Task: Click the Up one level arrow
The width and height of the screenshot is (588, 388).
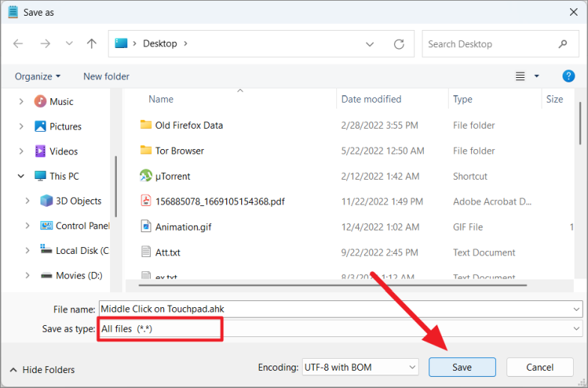Action: 91,43
